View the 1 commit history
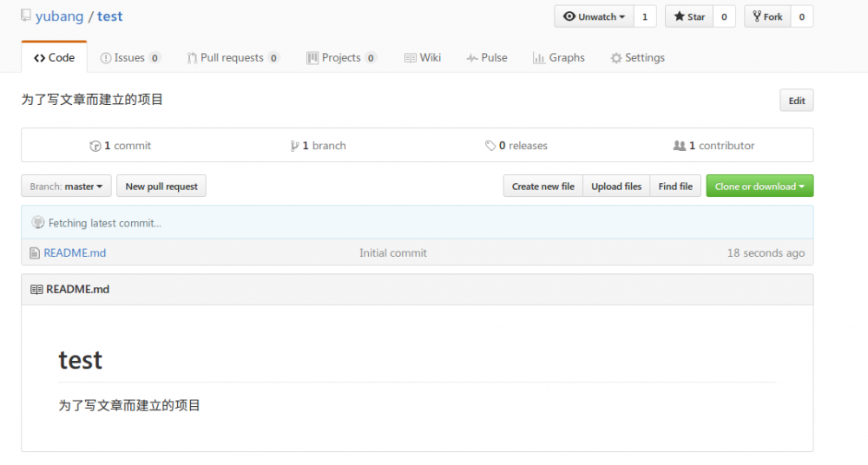Viewport: 868px width, 465px height. click(120, 146)
